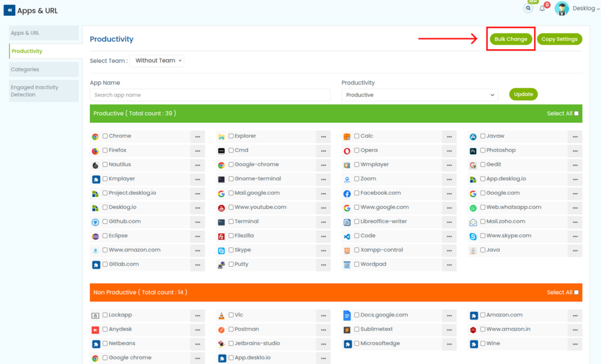
Task: Enable the Postman checkbox
Action: pyautogui.click(x=231, y=329)
